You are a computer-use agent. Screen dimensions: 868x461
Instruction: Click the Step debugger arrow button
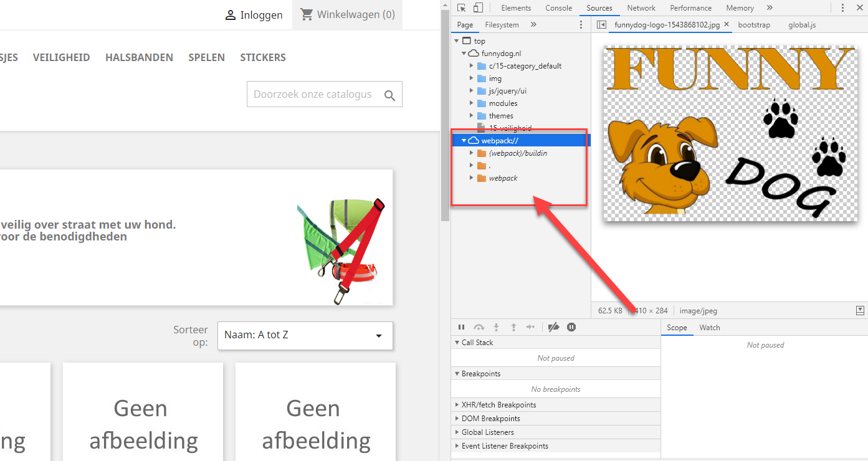pyautogui.click(x=530, y=327)
